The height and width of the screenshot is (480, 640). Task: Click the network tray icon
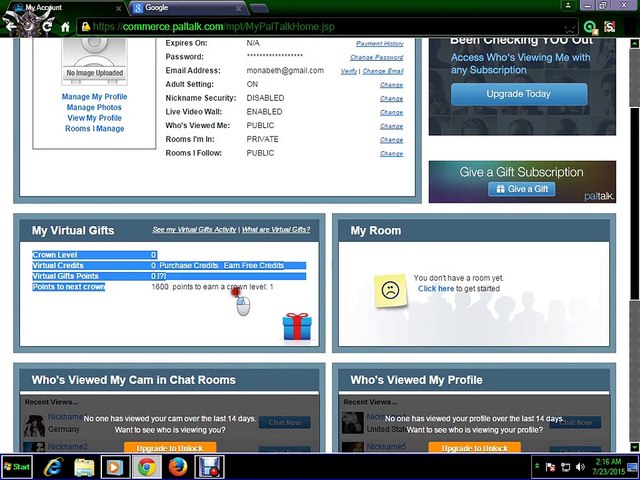click(565, 467)
